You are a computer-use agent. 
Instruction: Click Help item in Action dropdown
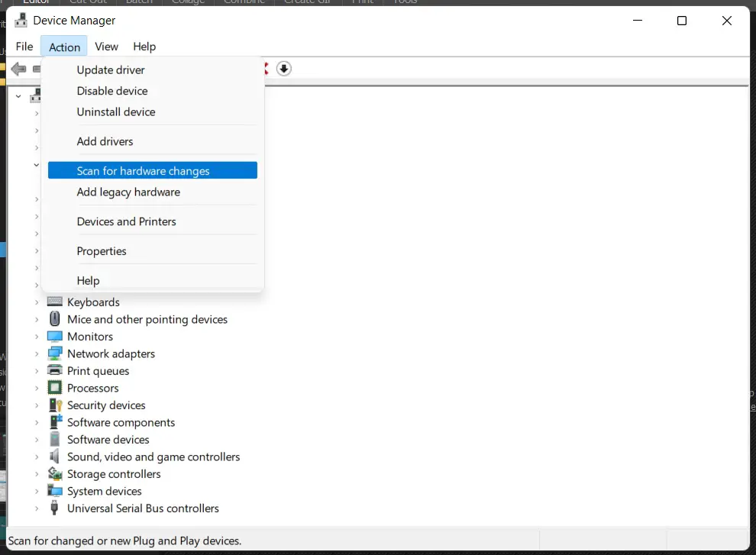[153, 280]
